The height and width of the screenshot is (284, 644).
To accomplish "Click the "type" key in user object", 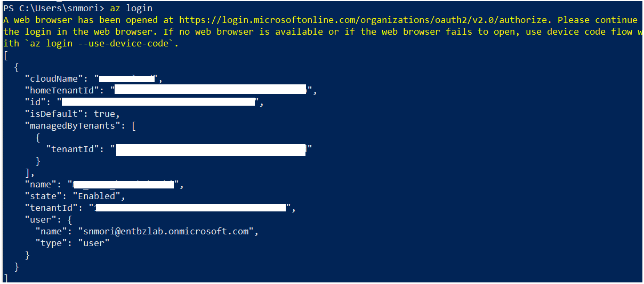I will (x=51, y=243).
